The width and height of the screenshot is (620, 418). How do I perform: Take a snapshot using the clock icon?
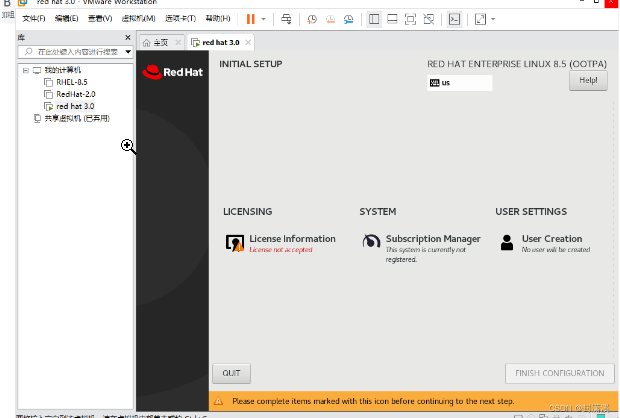click(x=312, y=18)
